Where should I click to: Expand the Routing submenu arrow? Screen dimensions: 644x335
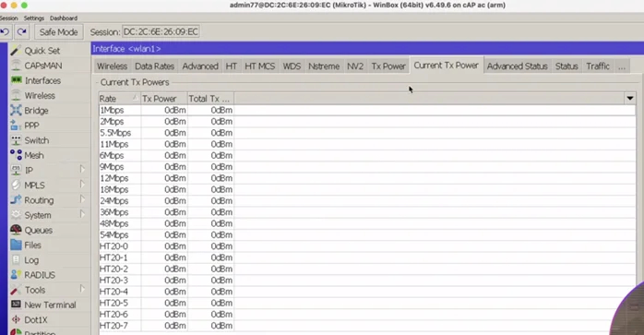(82, 199)
